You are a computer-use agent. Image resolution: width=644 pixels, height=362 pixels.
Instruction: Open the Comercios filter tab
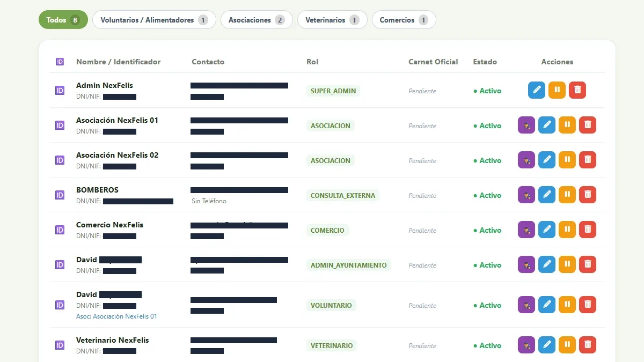404,20
